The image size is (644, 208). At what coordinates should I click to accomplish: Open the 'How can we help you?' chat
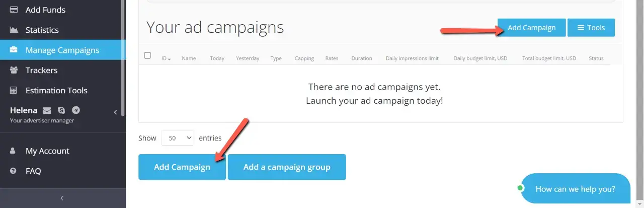[575, 189]
